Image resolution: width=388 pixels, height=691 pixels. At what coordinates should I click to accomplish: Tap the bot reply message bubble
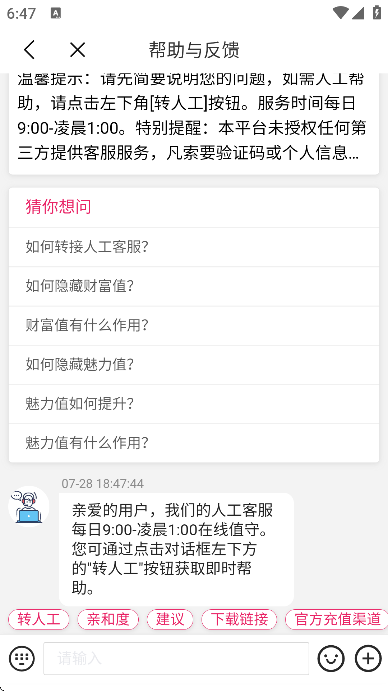pyautogui.click(x=176, y=550)
